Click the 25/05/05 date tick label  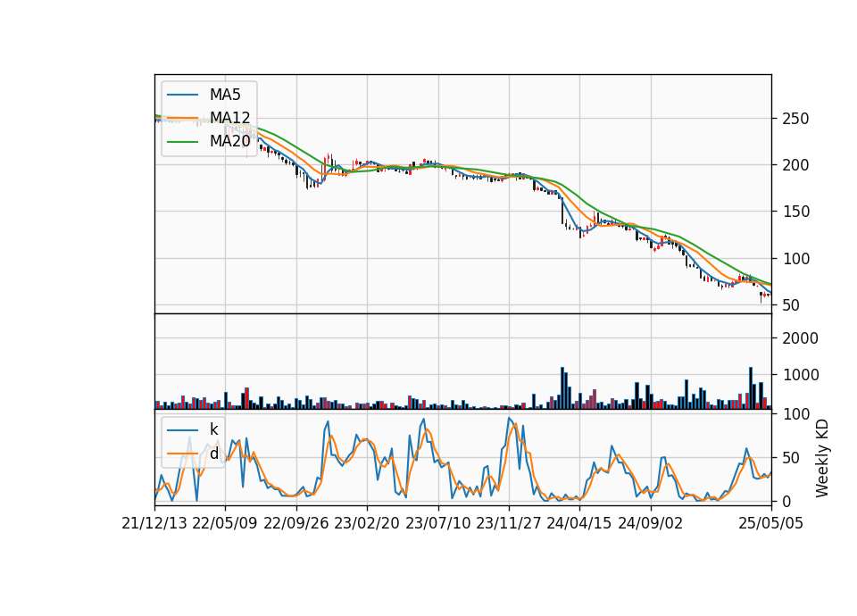(771, 523)
